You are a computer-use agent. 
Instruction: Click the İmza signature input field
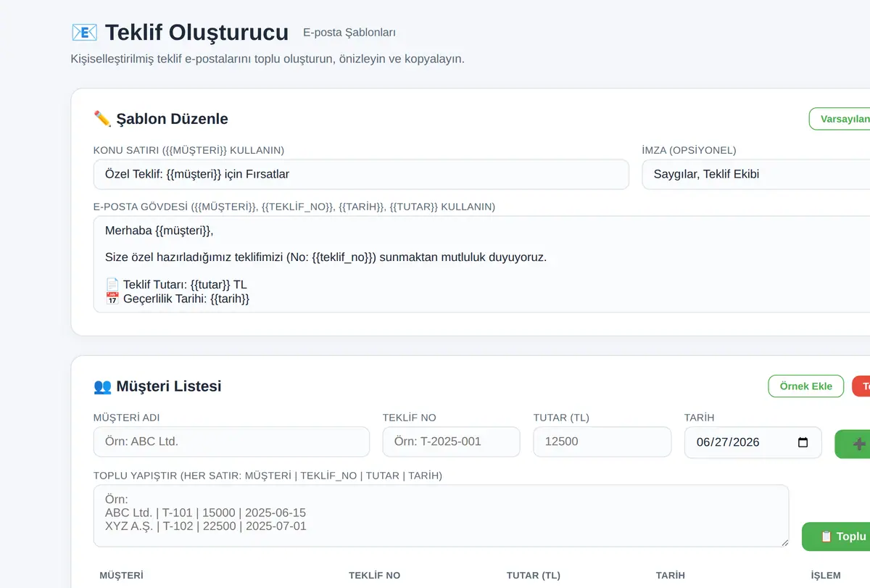[x=755, y=174]
